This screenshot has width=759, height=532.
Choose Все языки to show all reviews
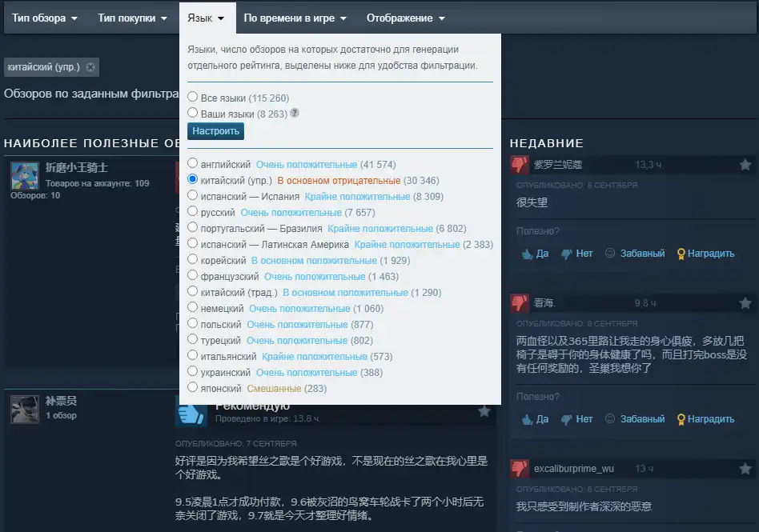point(192,95)
